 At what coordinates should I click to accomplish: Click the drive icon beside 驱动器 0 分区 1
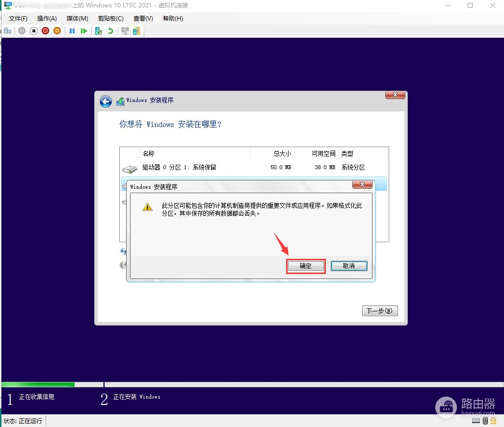(130, 169)
